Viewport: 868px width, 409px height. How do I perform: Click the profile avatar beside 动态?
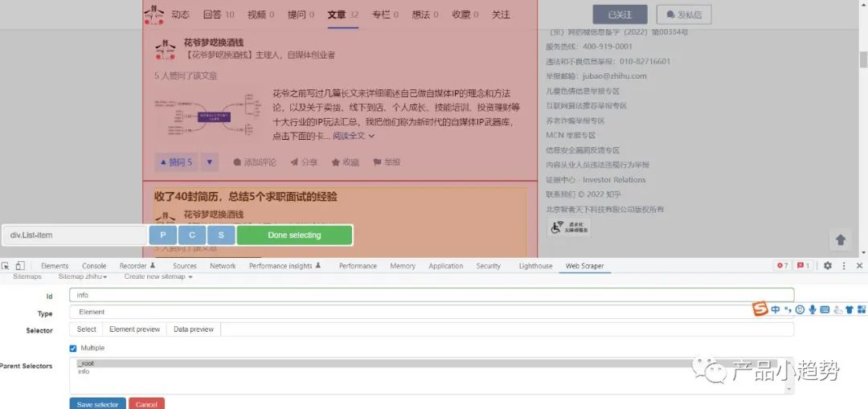154,14
